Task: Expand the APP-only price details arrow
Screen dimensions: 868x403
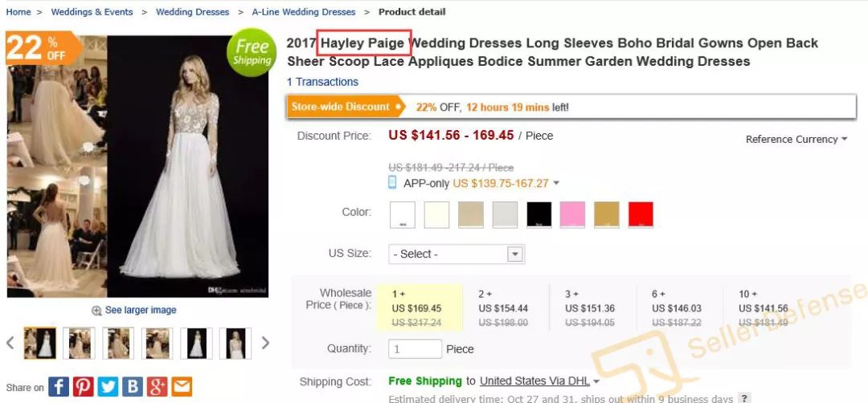Action: 556,183
